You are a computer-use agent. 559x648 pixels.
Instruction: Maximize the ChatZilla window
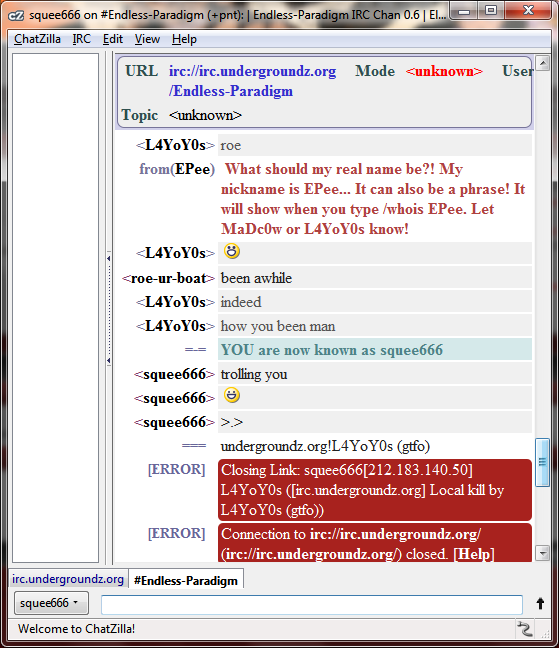click(491, 10)
